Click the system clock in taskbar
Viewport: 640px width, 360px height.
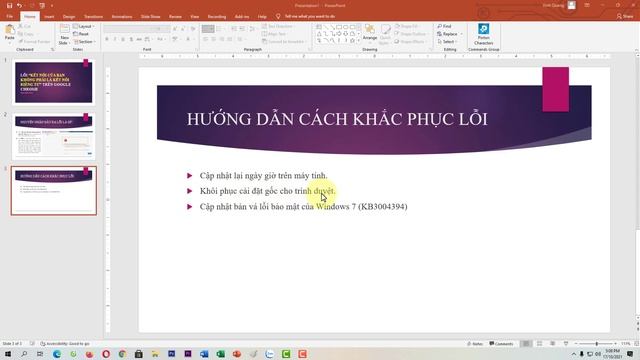coord(613,354)
